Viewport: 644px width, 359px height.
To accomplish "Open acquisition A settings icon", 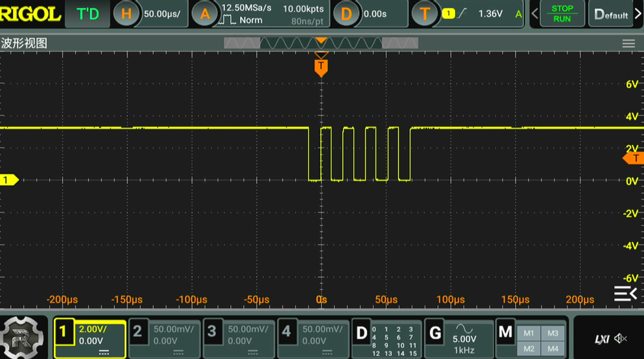I will (204, 14).
